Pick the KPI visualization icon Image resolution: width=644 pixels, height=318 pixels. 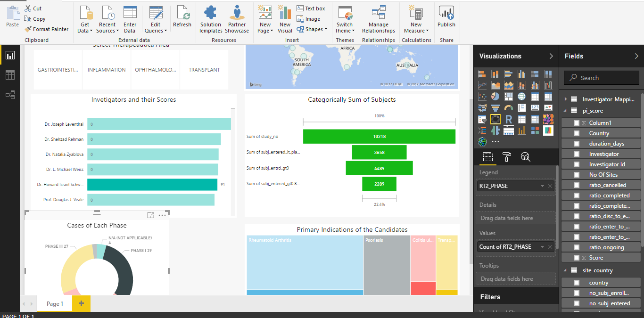pos(548,108)
